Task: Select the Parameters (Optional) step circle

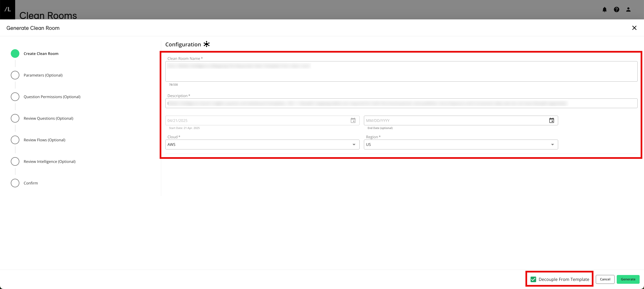Action: coord(15,75)
